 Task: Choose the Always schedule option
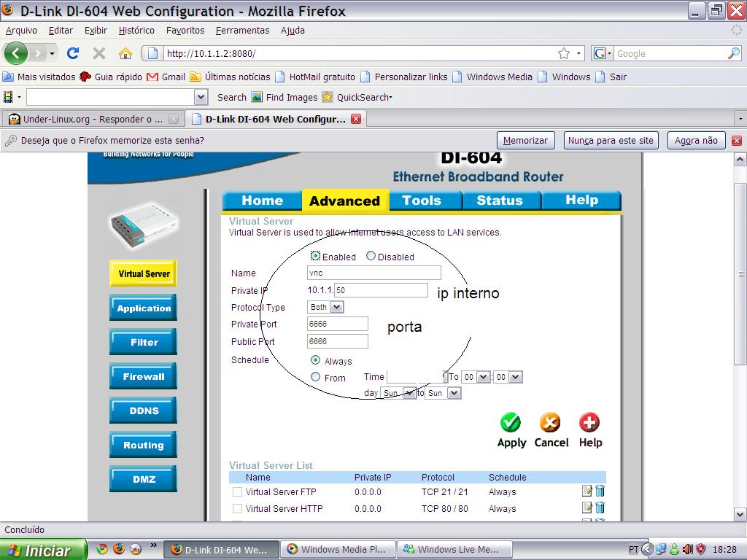pos(315,359)
